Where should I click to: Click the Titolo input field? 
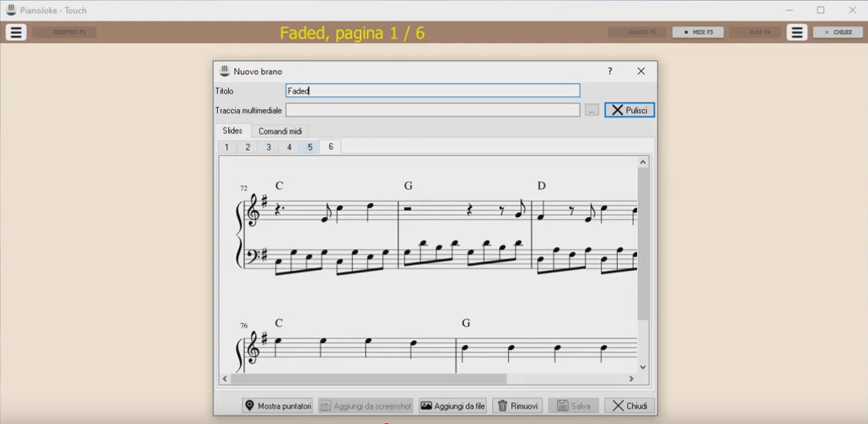(x=433, y=91)
